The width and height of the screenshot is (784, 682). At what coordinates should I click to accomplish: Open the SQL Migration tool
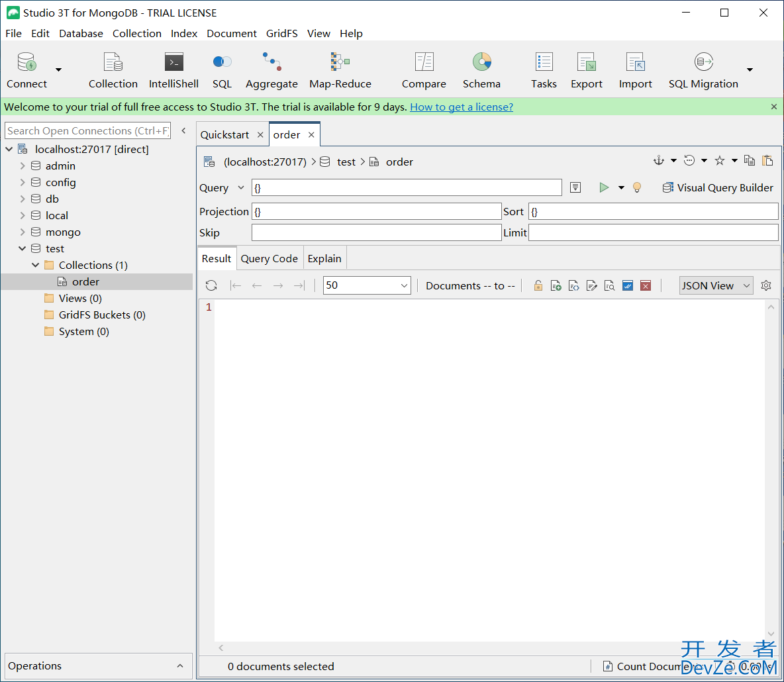pos(703,70)
